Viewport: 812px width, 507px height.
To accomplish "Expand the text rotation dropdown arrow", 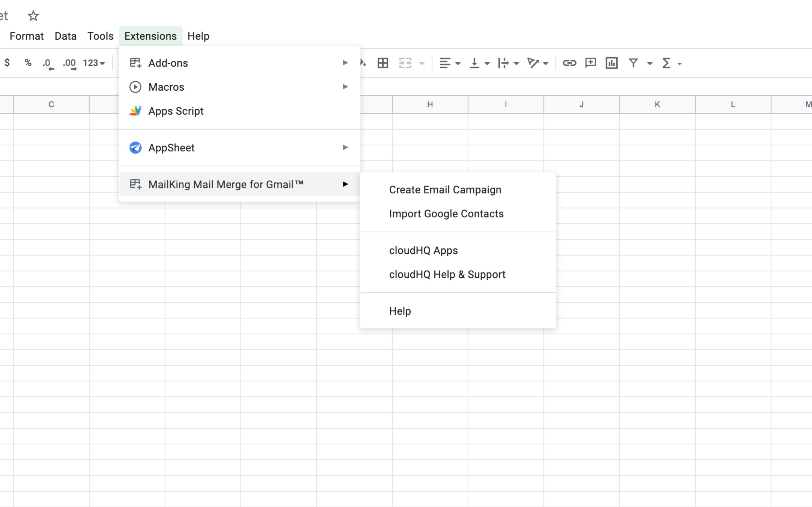I will [x=546, y=63].
